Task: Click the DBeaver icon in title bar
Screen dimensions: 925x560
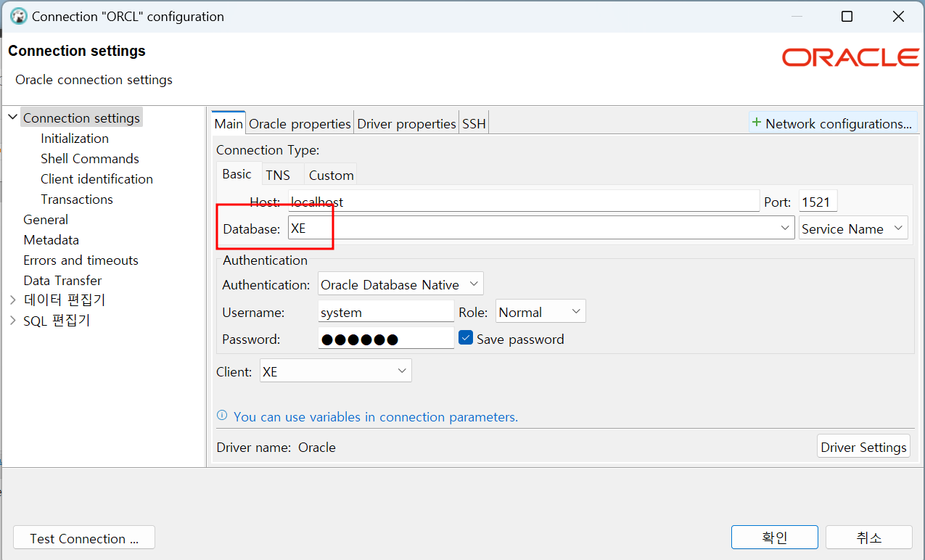Action: [19, 16]
